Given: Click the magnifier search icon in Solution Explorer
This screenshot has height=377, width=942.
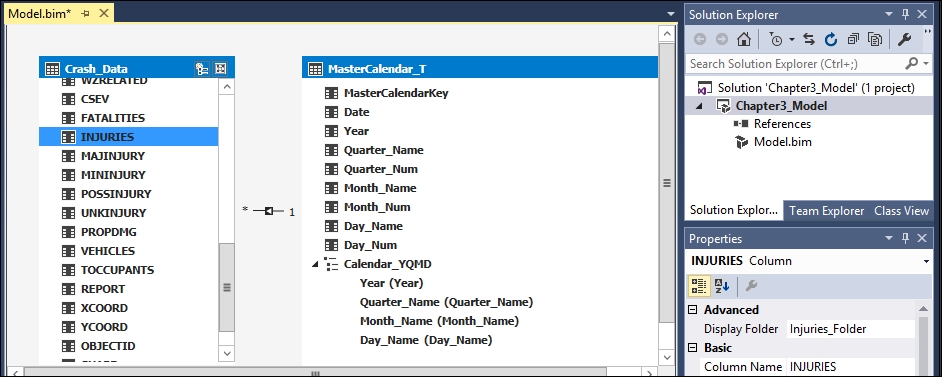Looking at the screenshot, I should pyautogui.click(x=911, y=63).
